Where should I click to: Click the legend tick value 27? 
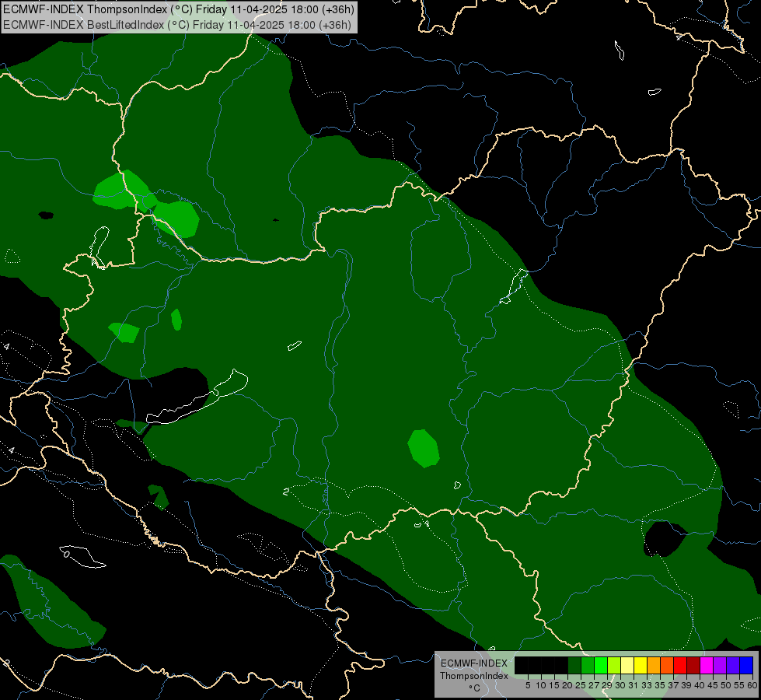[x=594, y=685]
